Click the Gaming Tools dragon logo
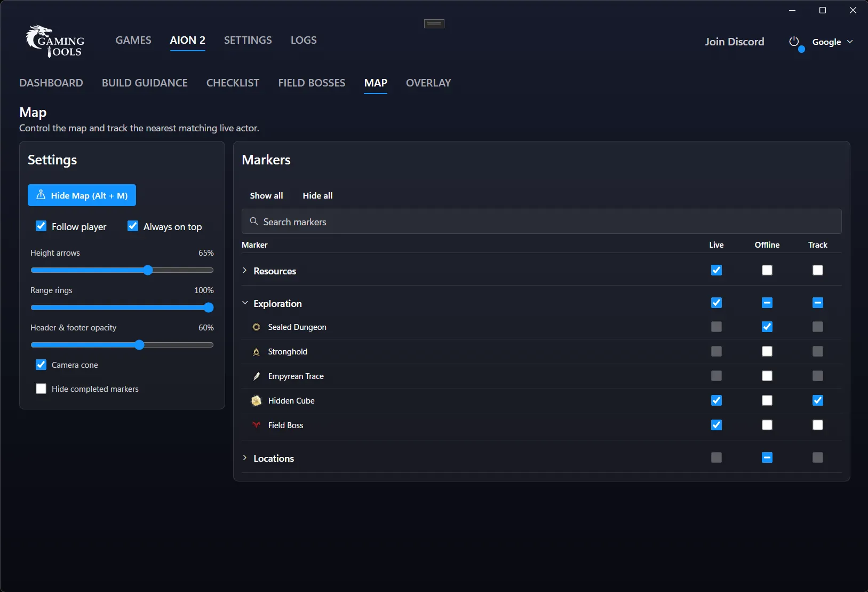 [55, 41]
